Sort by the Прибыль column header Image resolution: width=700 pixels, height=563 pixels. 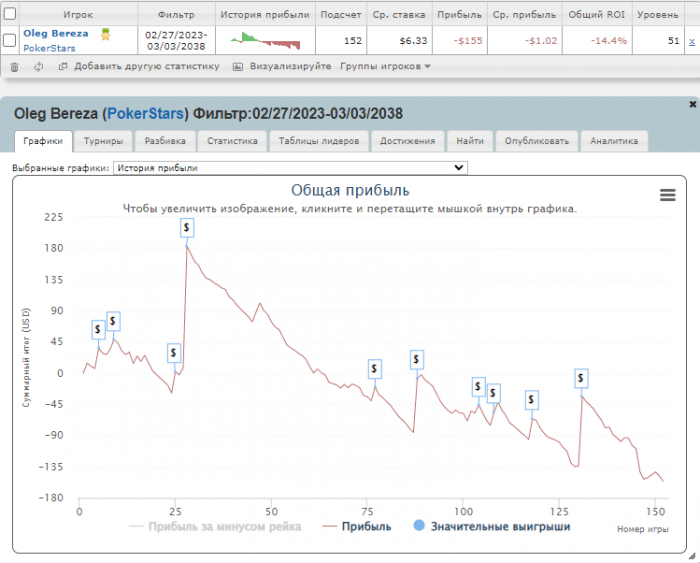tap(459, 15)
